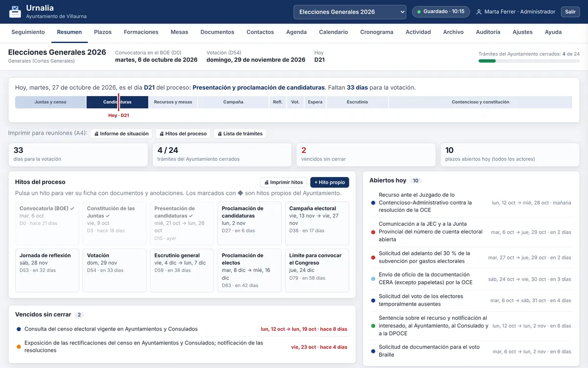Open the Escrutinio general milestone card
The height and width of the screenshot is (368, 588).
(x=182, y=270)
